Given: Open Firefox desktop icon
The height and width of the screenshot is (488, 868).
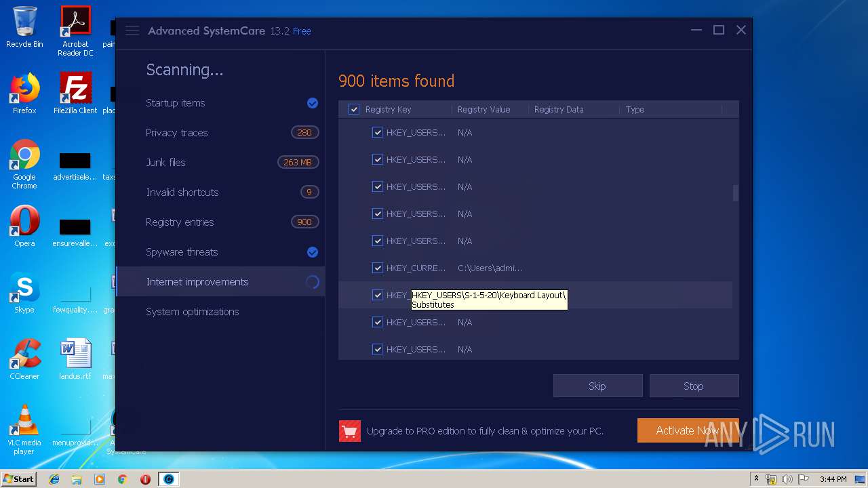Looking at the screenshot, I should point(24,94).
